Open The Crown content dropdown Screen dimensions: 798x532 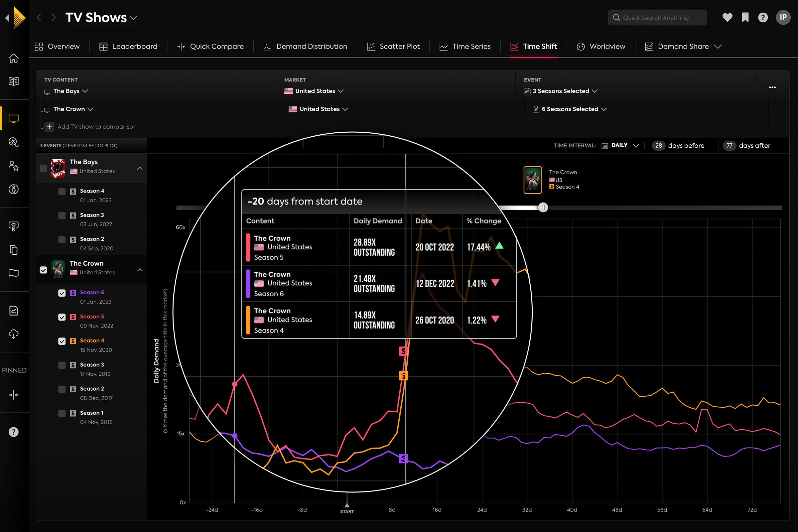coord(73,109)
